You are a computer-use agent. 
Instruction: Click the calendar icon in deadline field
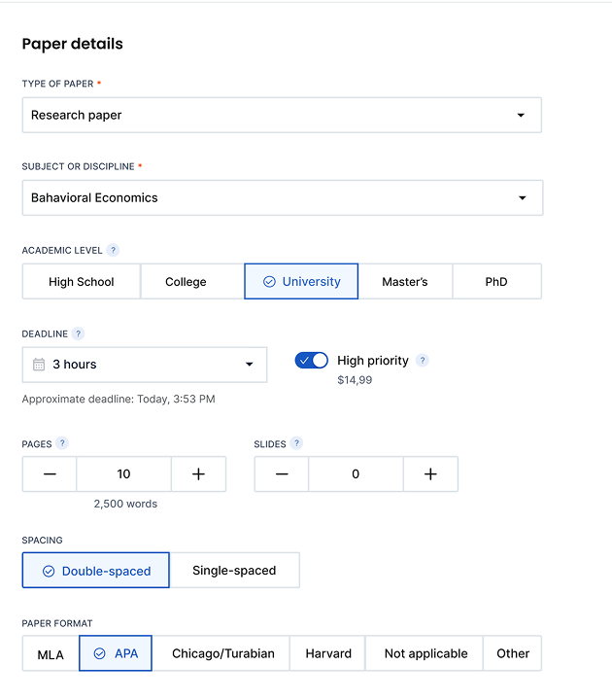click(x=39, y=365)
